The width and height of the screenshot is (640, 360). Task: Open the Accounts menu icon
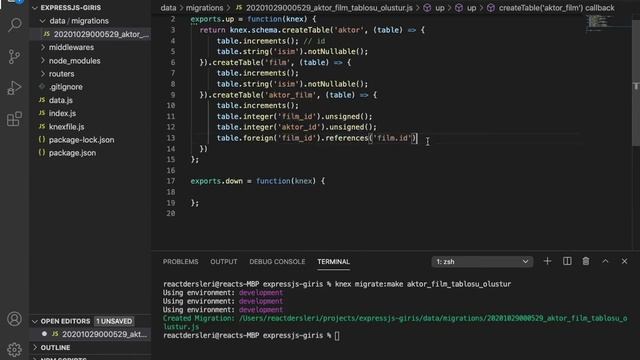tap(15, 318)
